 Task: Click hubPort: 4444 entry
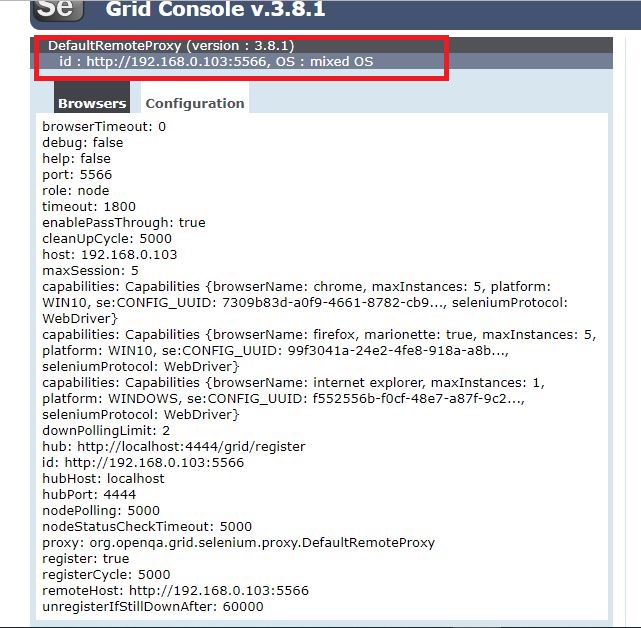pos(89,494)
